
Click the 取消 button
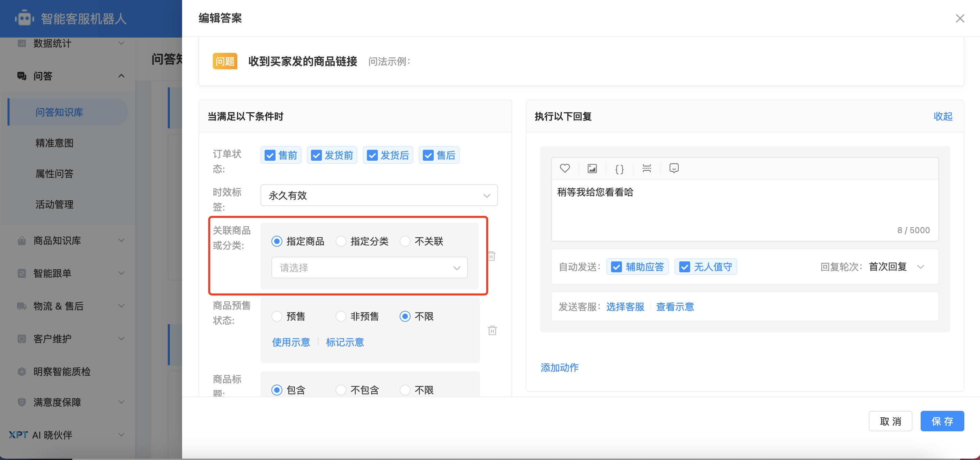tap(890, 421)
